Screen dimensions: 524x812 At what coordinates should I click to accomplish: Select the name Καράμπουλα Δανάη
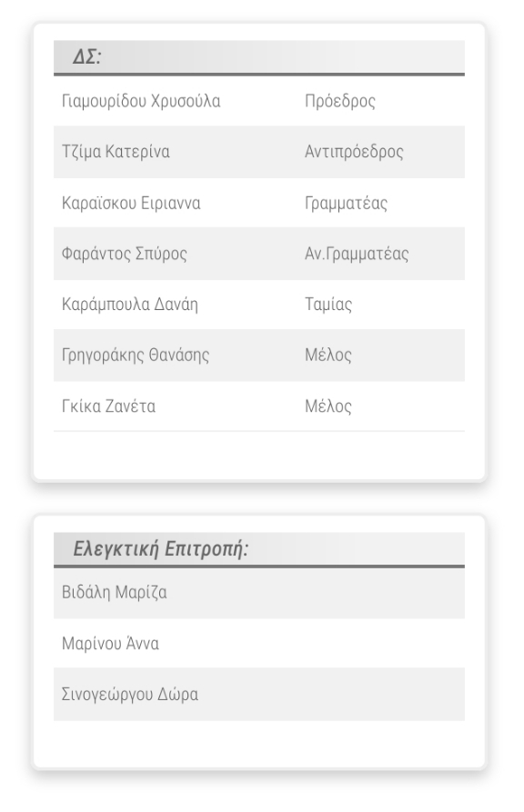click(x=130, y=304)
